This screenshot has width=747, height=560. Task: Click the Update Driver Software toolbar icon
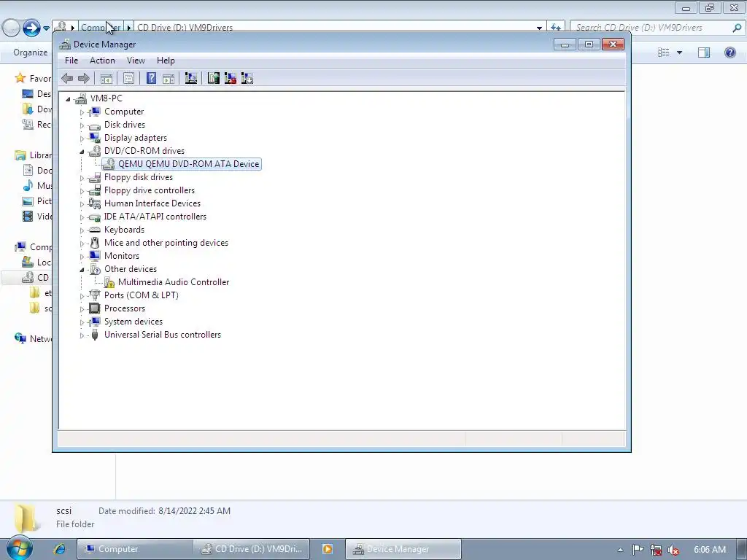(214, 78)
